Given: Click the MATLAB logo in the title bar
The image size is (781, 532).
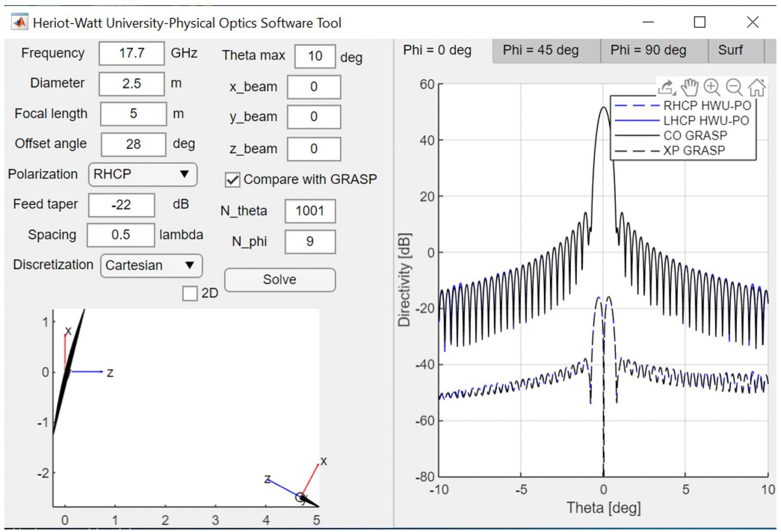Looking at the screenshot, I should [x=19, y=22].
